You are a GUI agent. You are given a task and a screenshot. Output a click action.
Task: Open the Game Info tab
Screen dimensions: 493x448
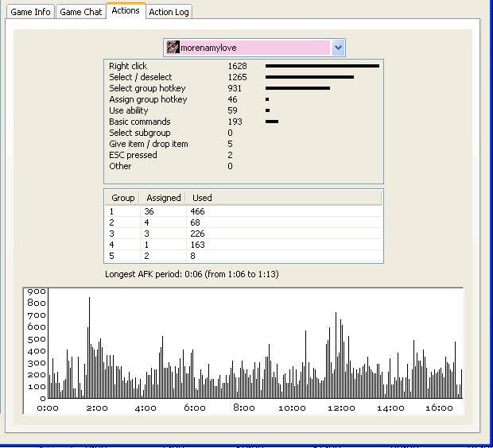(x=30, y=12)
